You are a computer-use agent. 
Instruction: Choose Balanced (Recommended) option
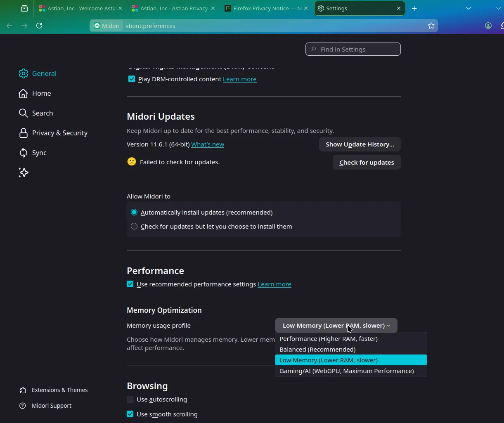(x=351, y=350)
